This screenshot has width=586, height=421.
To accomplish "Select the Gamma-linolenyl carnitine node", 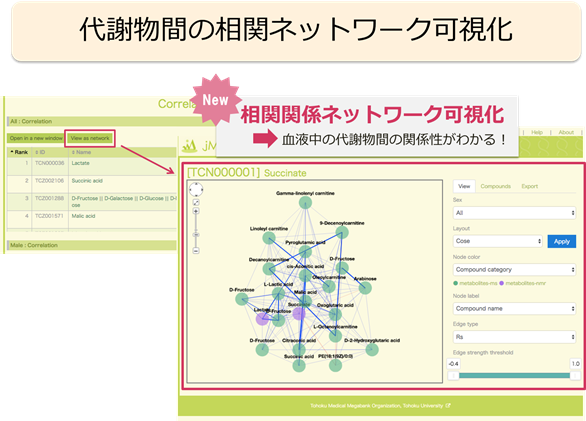I will click(x=305, y=203).
